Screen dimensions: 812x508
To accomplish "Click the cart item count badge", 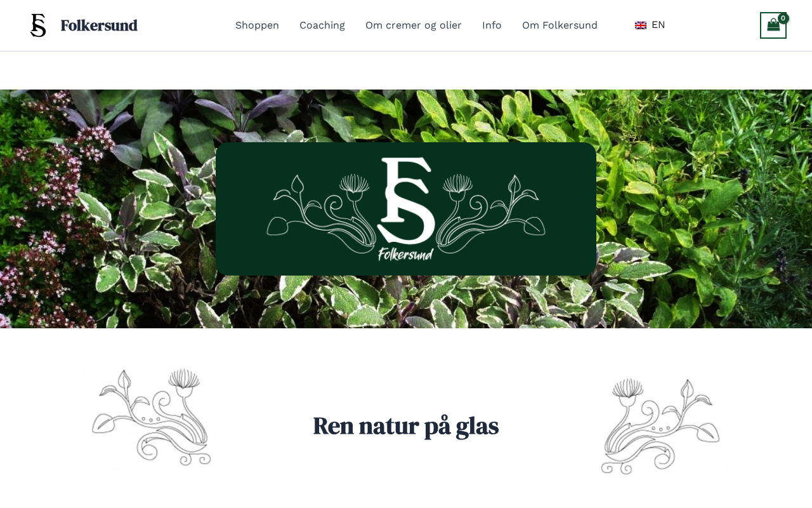I will pos(783,18).
